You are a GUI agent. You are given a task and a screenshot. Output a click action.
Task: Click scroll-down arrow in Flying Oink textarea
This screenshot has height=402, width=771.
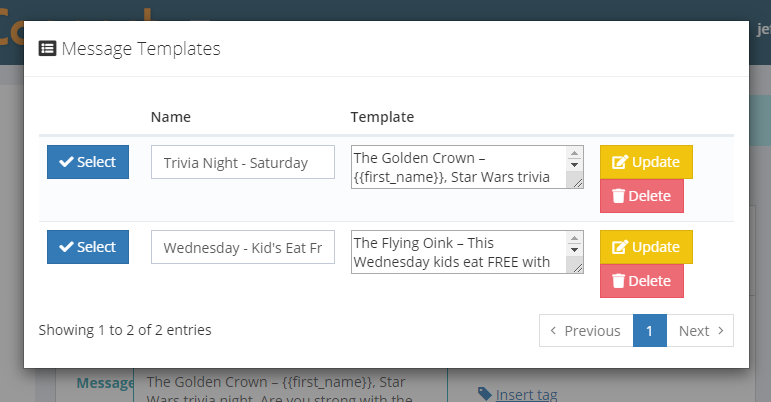574,250
